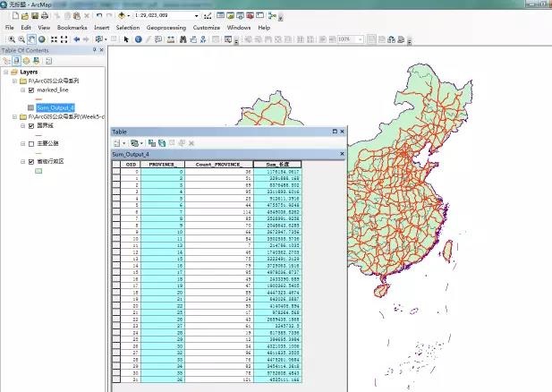552x392 pixels.
Task: Open the Selection menu
Action: [128, 28]
